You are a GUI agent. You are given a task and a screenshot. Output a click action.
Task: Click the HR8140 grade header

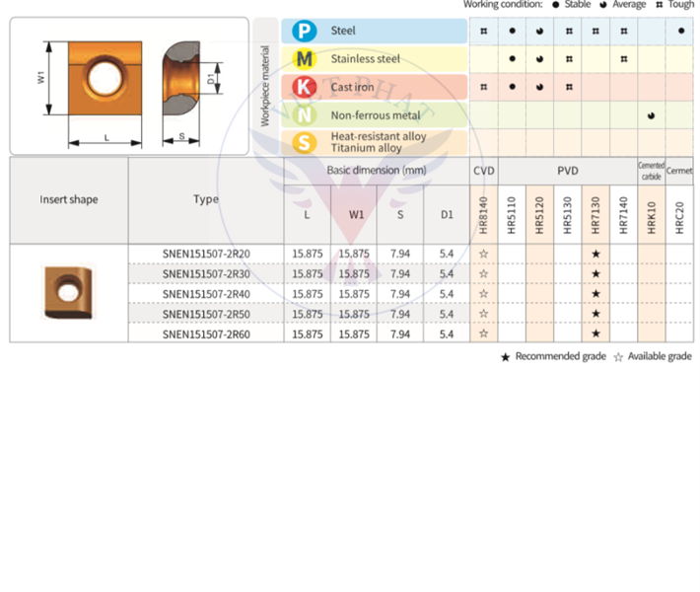[x=483, y=215]
